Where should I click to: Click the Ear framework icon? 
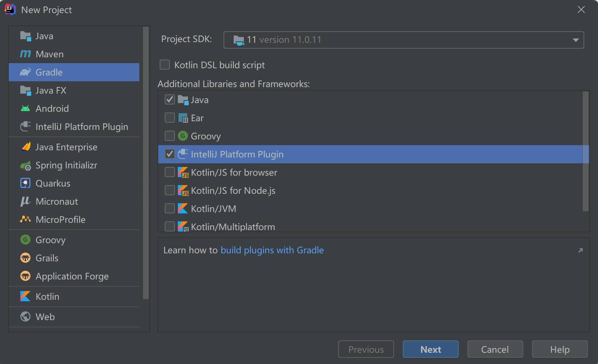183,118
